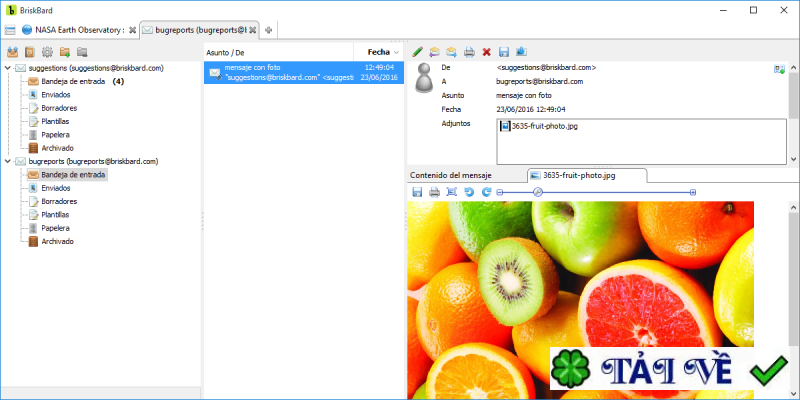Screen dimensions: 800x400
Task: Click the add new folder icon
Action: pyautogui.click(x=65, y=52)
